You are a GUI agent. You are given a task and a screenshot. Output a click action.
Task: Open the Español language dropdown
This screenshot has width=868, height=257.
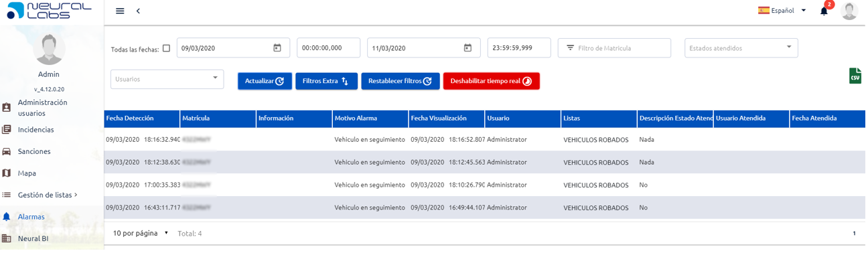(x=782, y=10)
